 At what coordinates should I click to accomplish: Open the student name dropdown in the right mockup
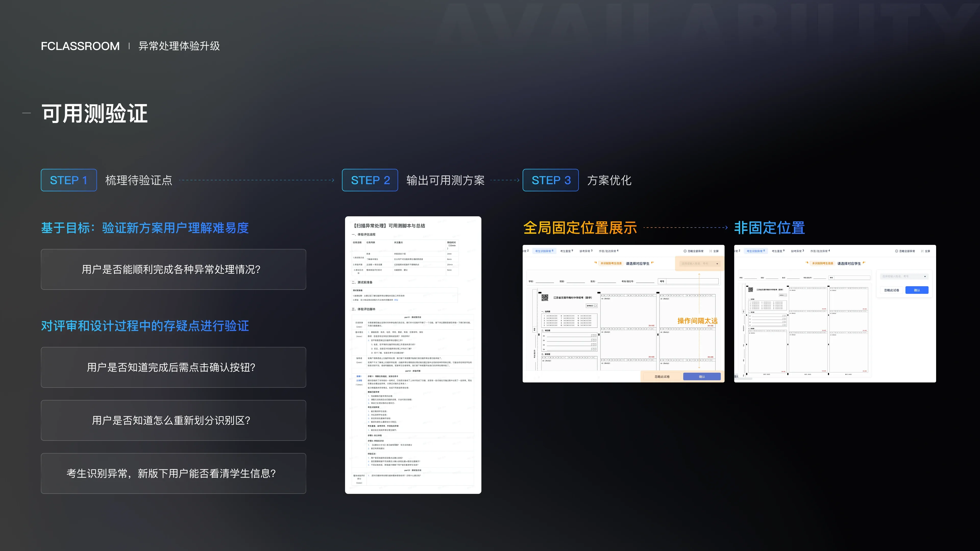pos(904,277)
